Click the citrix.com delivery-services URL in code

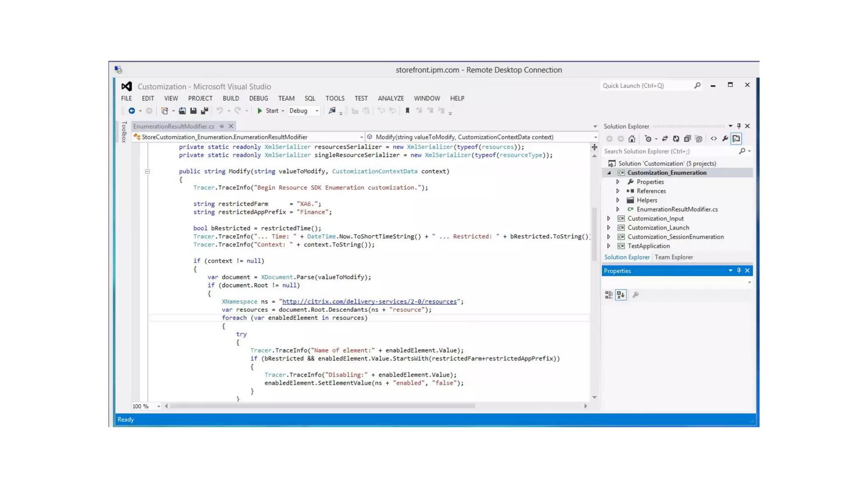tap(369, 302)
